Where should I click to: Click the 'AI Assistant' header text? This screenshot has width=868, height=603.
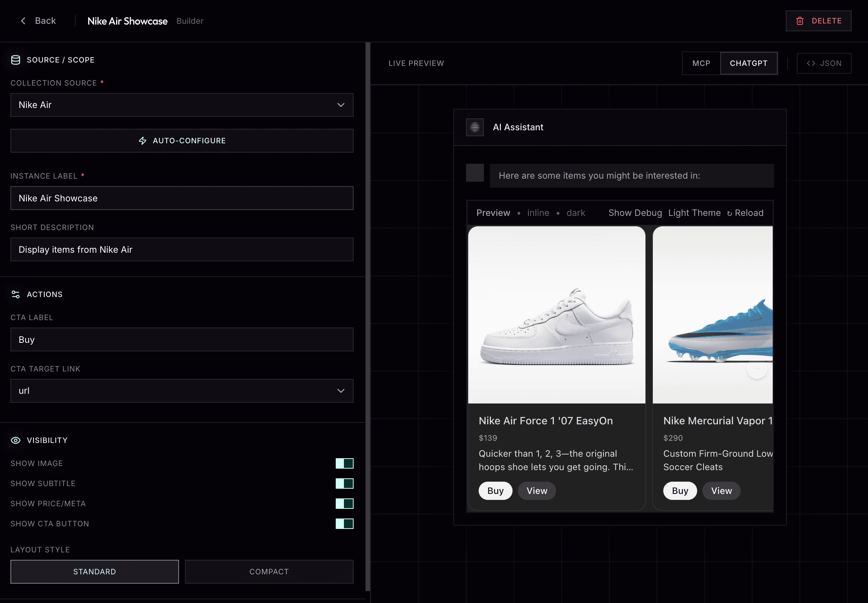518,127
